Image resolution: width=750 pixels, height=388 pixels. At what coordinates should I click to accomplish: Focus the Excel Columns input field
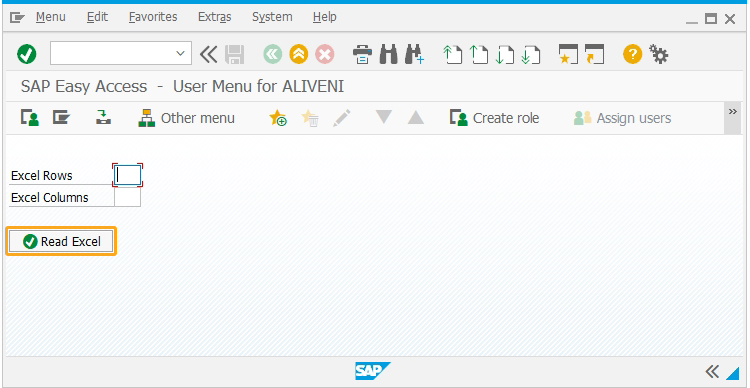coord(128,197)
